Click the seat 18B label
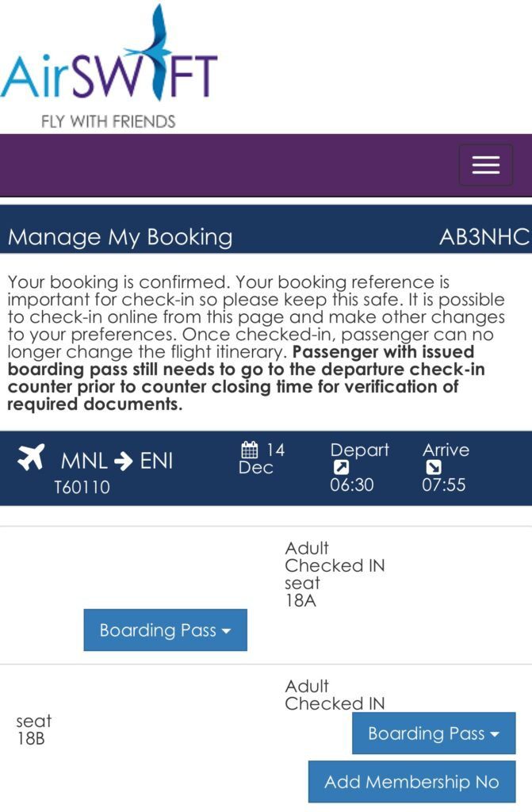The height and width of the screenshot is (812, 532). 33,730
